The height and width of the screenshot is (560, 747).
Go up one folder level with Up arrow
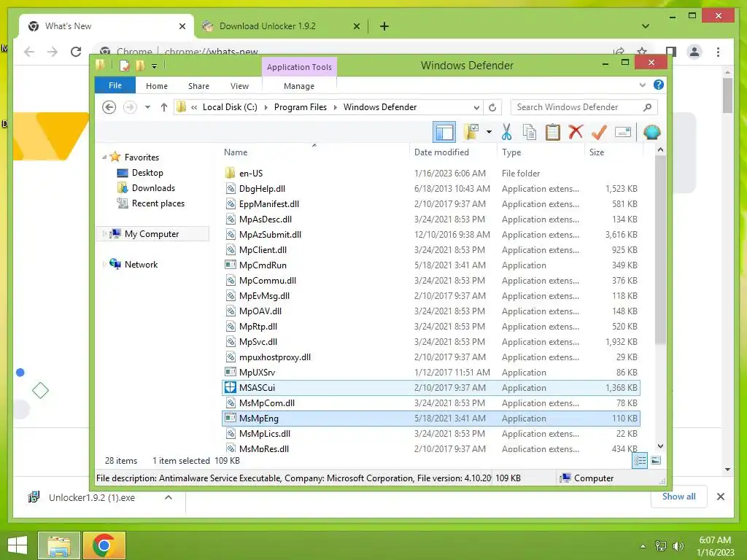(x=164, y=107)
